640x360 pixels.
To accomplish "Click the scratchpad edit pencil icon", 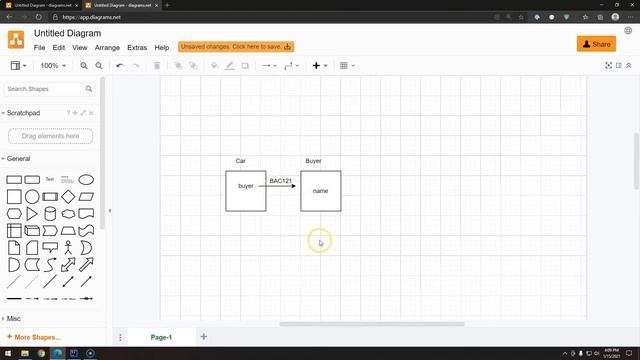I will (x=83, y=113).
